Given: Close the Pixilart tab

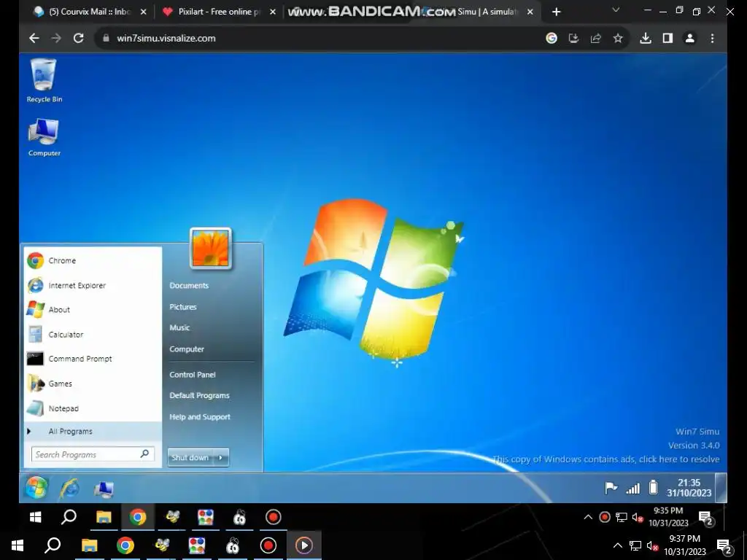Looking at the screenshot, I should click(x=273, y=12).
